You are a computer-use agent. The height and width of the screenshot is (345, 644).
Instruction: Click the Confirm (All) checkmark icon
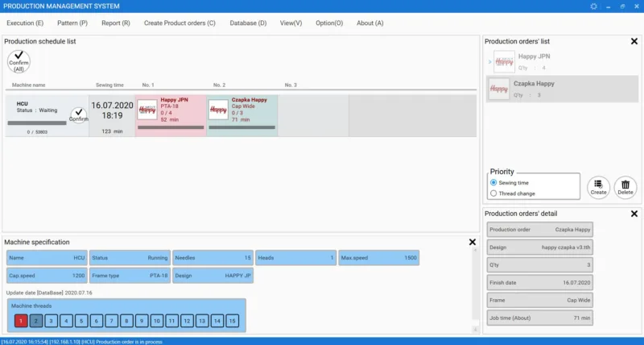pos(19,62)
